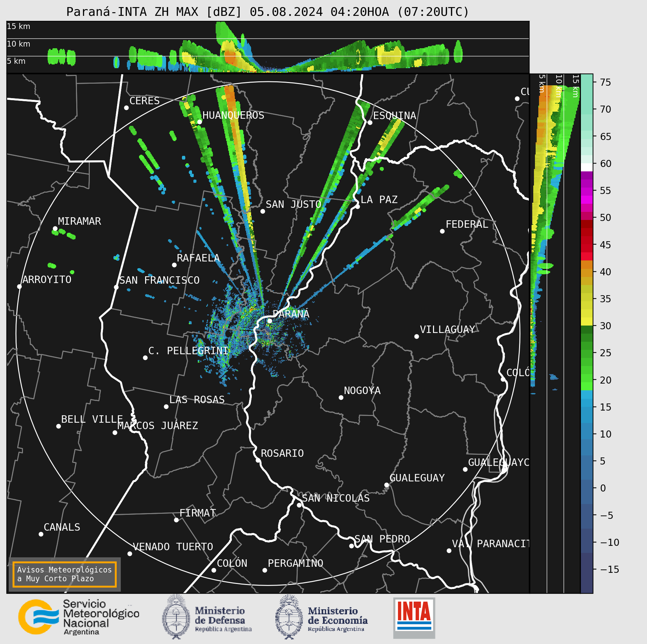Viewport: 647px width, 644px height.
Task: Click the PERGAMINO label
Action: [296, 563]
